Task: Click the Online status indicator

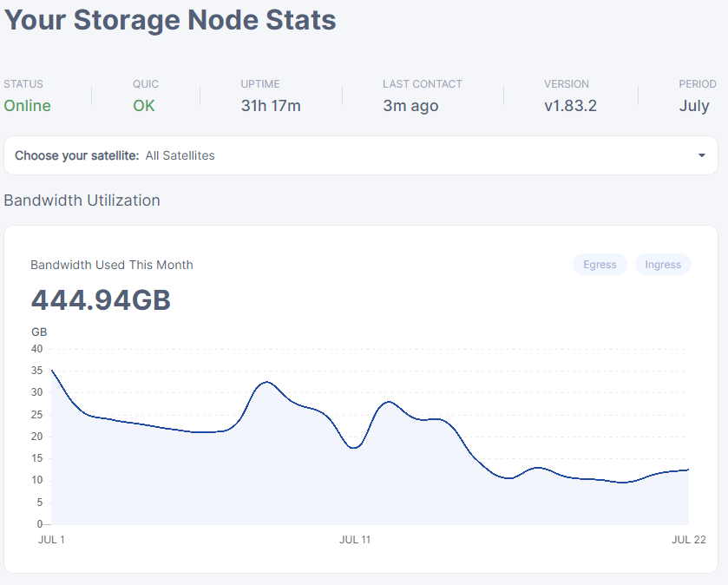Action: coord(27,106)
